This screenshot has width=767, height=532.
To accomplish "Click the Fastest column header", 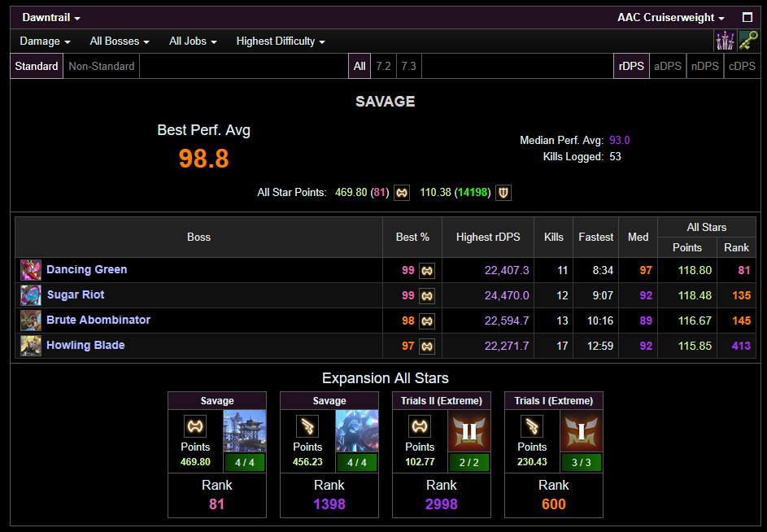I will (596, 238).
